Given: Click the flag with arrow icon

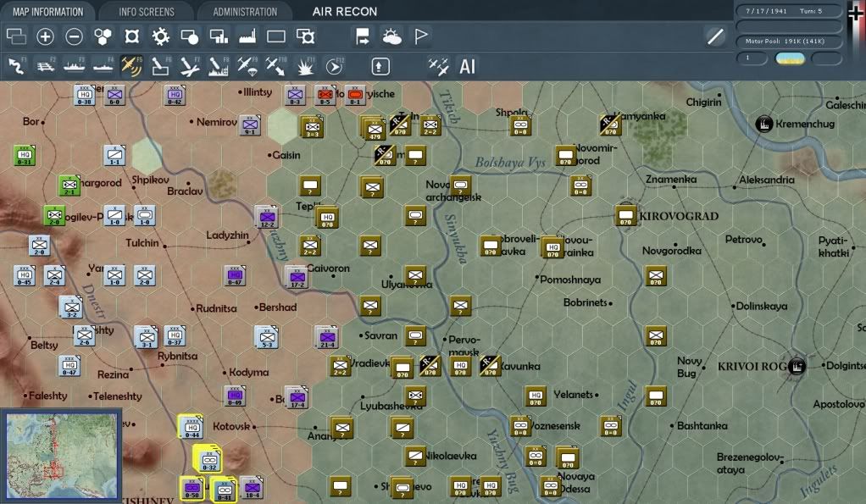Looking at the screenshot, I should tap(363, 37).
